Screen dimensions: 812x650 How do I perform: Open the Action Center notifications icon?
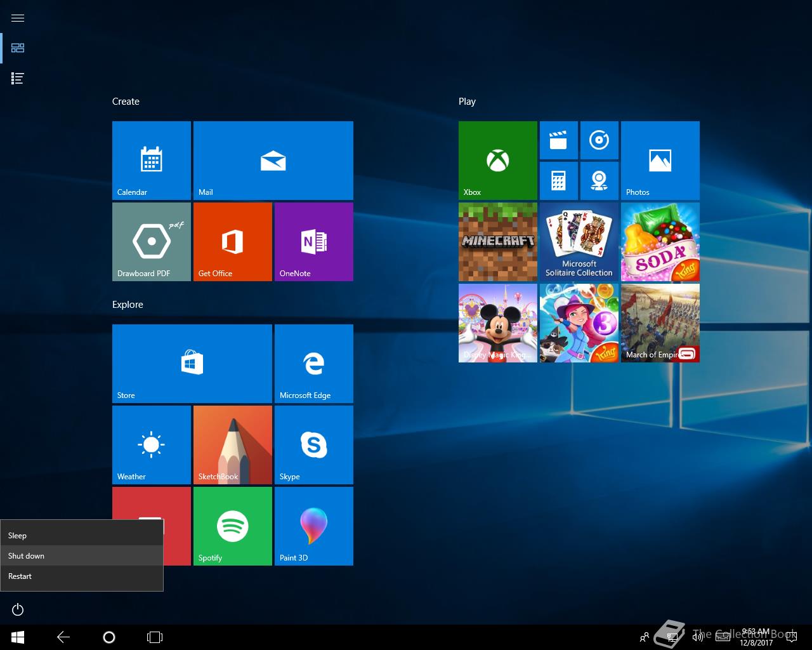coord(791,637)
